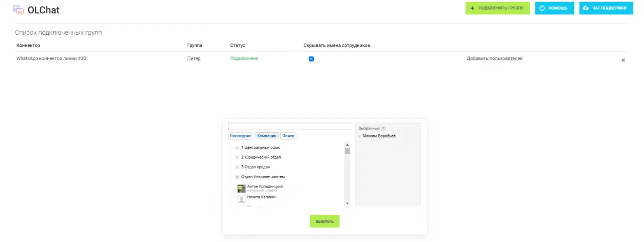
Task: Switch to the 'Последние' tab
Action: pyautogui.click(x=240, y=136)
